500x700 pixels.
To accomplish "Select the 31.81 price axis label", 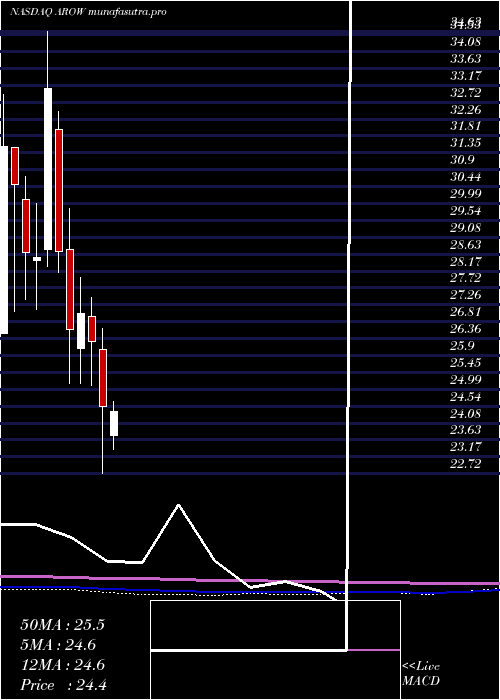I will [466, 126].
